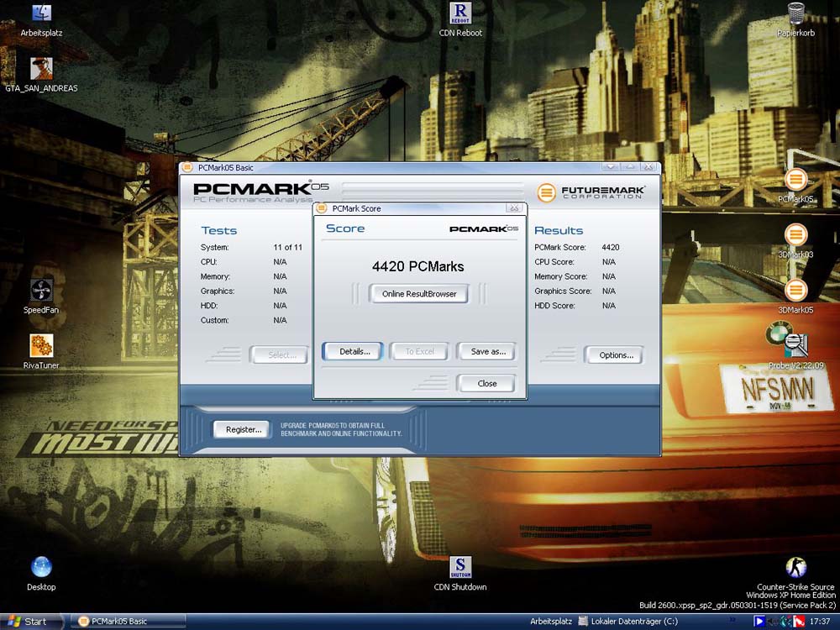Click the teal tray icon left of the red one

tap(786, 622)
